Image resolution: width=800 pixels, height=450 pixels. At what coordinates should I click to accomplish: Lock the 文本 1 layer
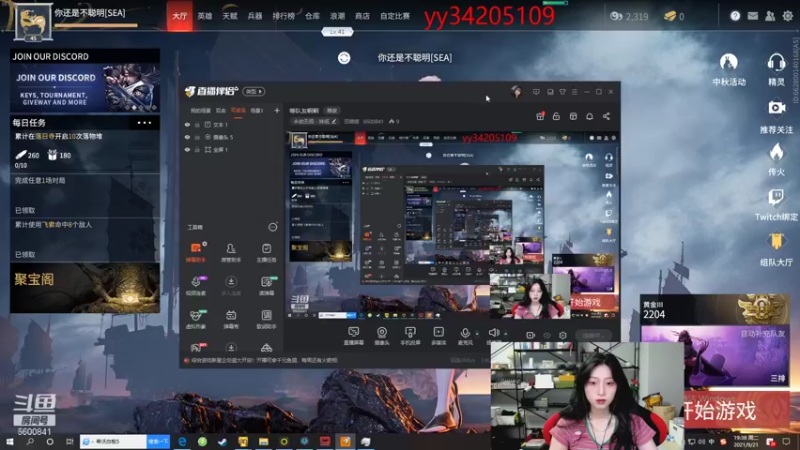click(197, 124)
